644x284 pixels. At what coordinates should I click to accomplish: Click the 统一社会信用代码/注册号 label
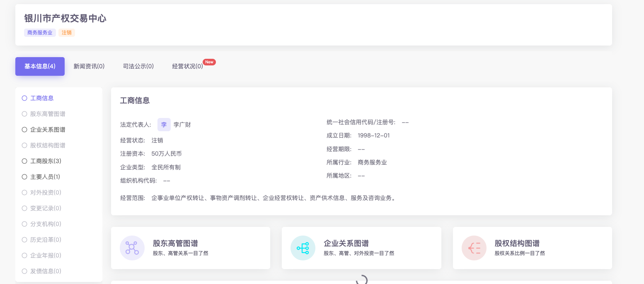(x=361, y=122)
